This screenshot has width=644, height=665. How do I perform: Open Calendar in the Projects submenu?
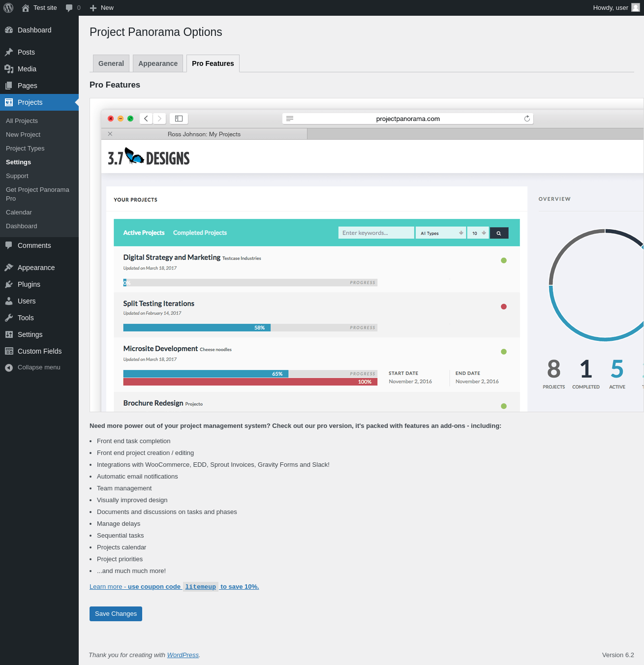click(x=19, y=212)
